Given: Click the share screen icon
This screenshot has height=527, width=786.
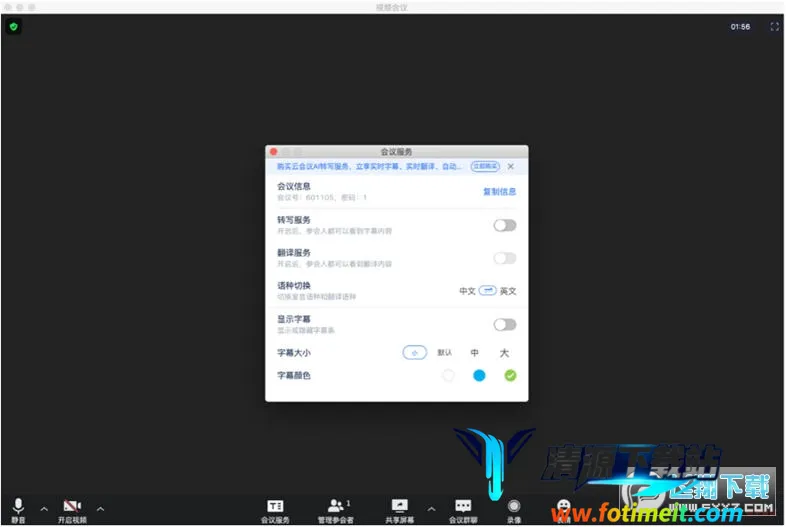Looking at the screenshot, I should 400,506.
